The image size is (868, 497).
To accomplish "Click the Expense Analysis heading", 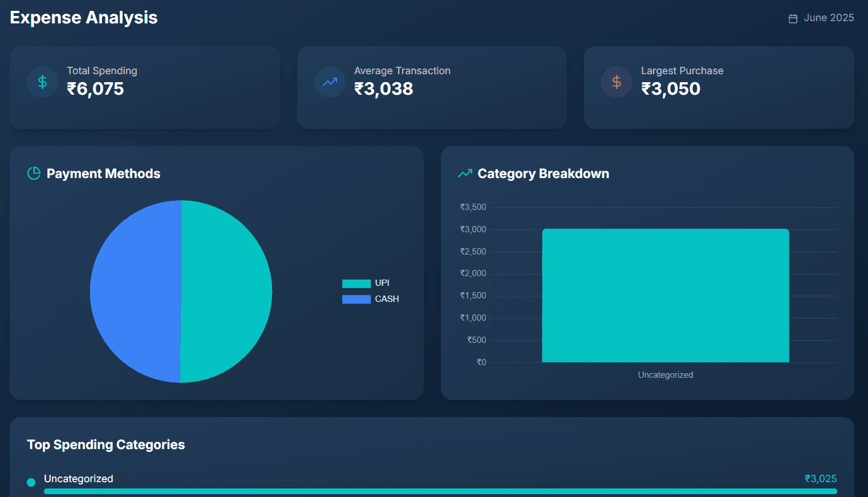I will pyautogui.click(x=83, y=17).
